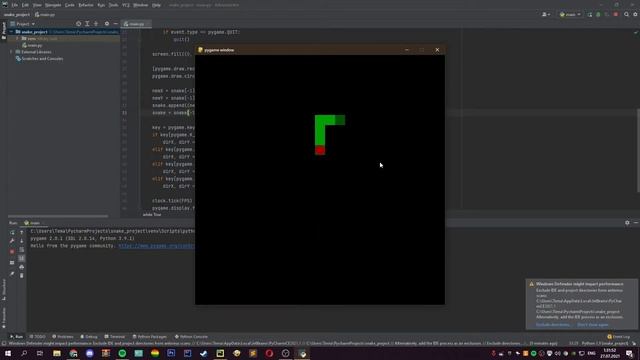Click the locate/select opened file icon in Project panel
Viewport: 640px width, 360px height.
(x=78, y=24)
